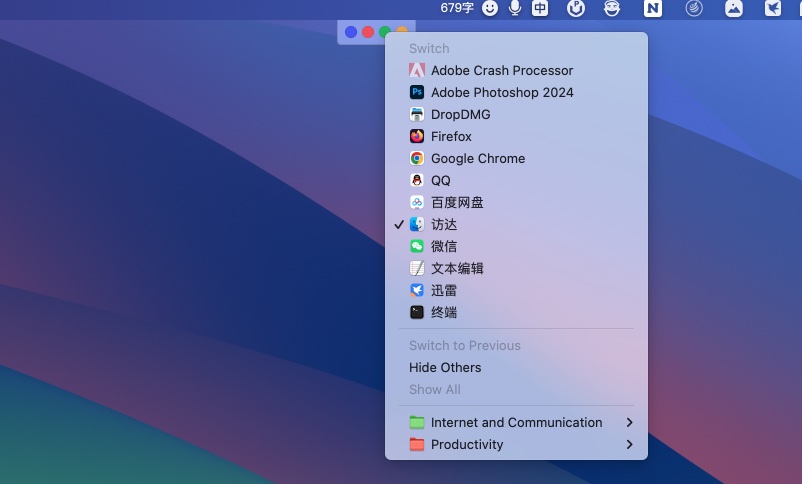Image resolution: width=802 pixels, height=484 pixels.
Task: Click the blue dot in switcher
Action: click(351, 32)
